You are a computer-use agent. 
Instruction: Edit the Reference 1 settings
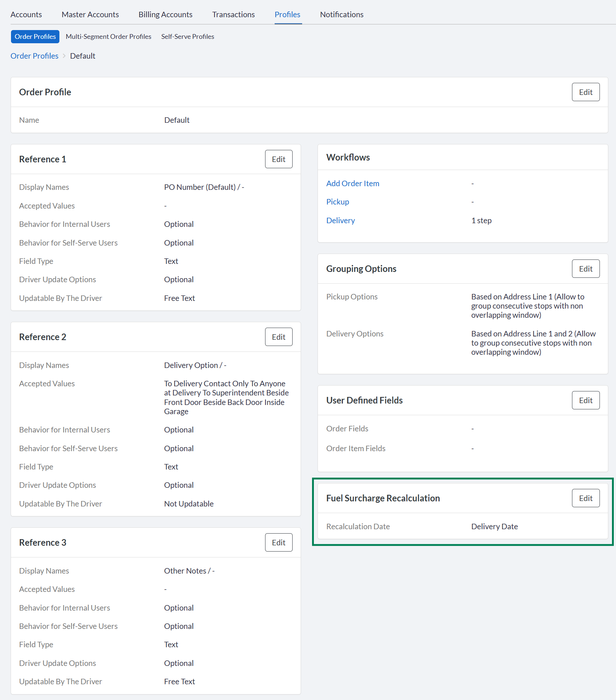pos(279,159)
